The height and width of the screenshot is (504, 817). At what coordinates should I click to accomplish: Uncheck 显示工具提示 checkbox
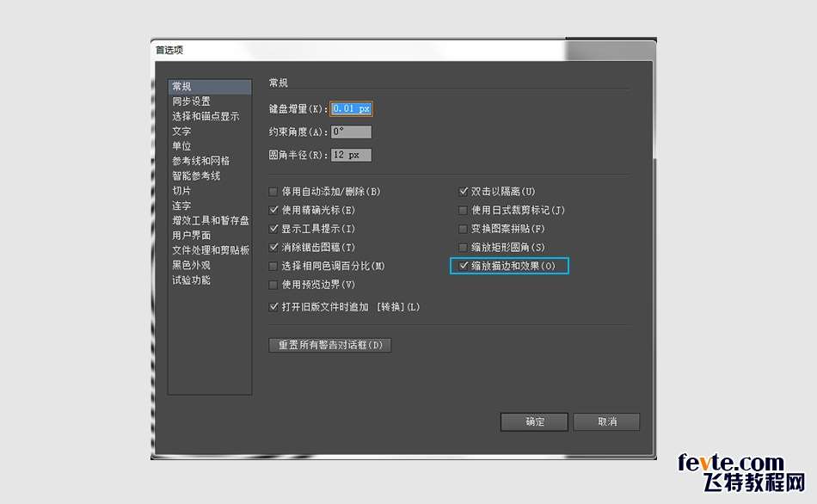click(x=273, y=229)
